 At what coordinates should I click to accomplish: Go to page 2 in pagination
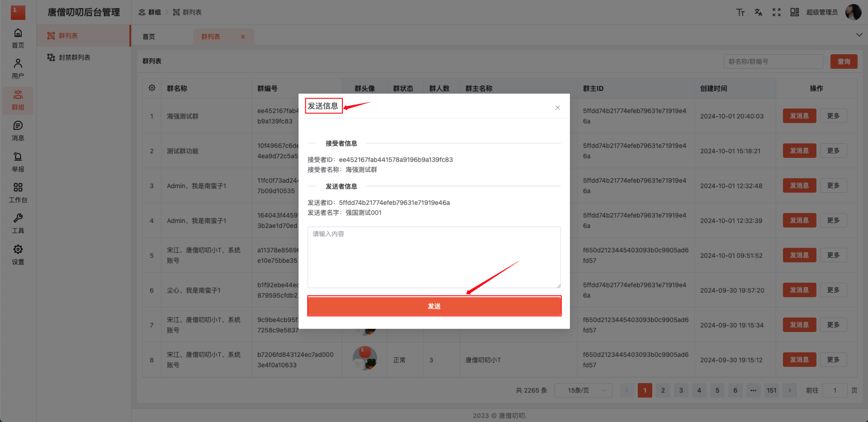point(663,390)
